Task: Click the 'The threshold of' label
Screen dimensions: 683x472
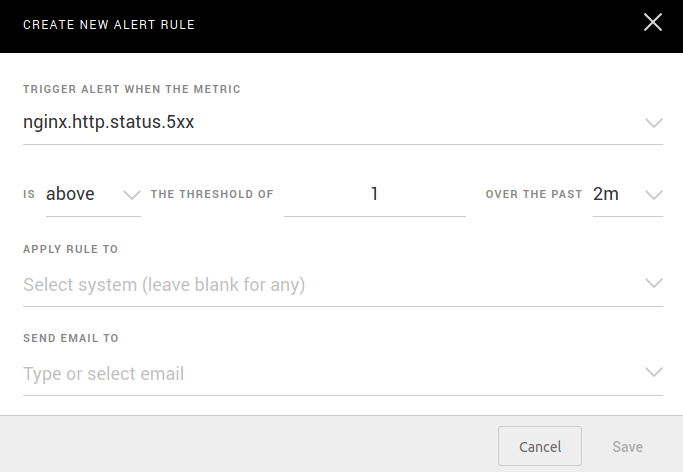Action: [x=212, y=194]
